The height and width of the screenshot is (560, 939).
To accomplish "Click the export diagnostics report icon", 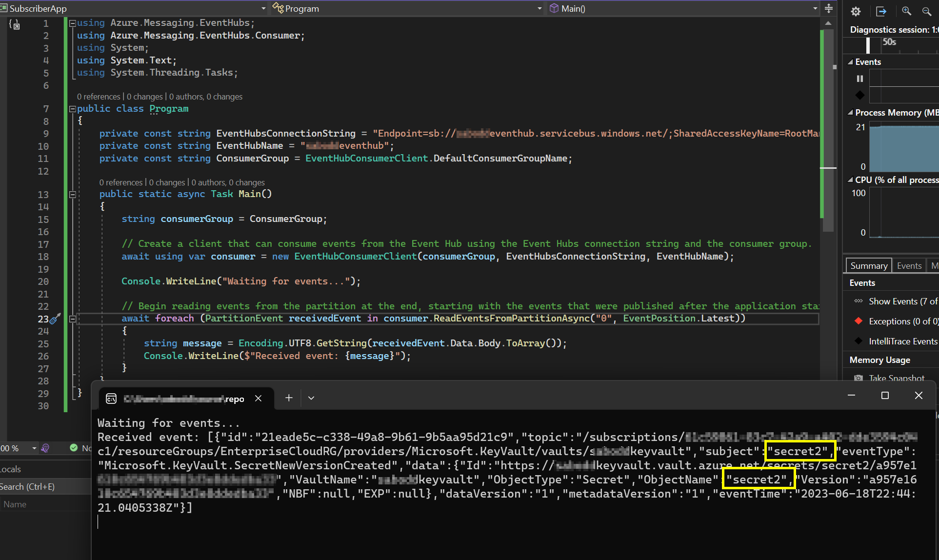I will [x=881, y=11].
